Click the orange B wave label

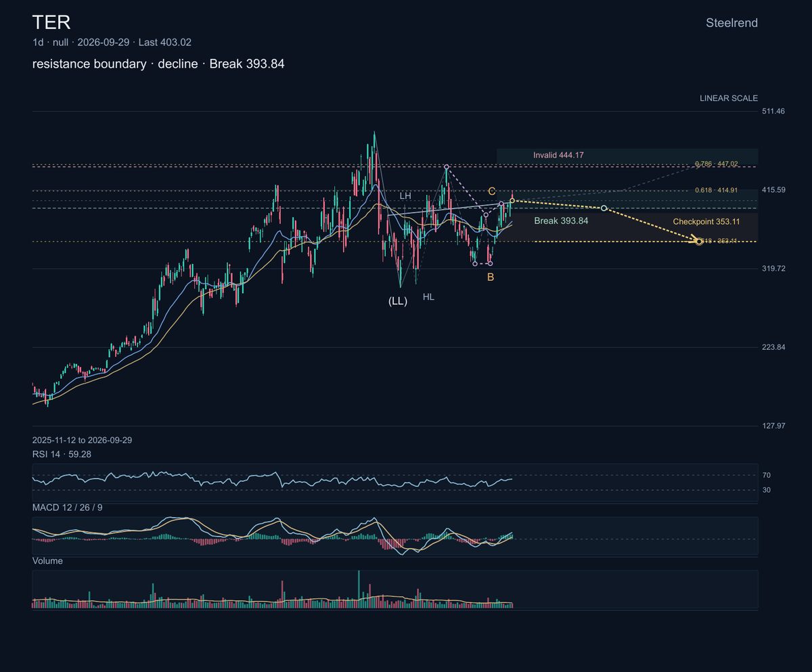point(491,277)
